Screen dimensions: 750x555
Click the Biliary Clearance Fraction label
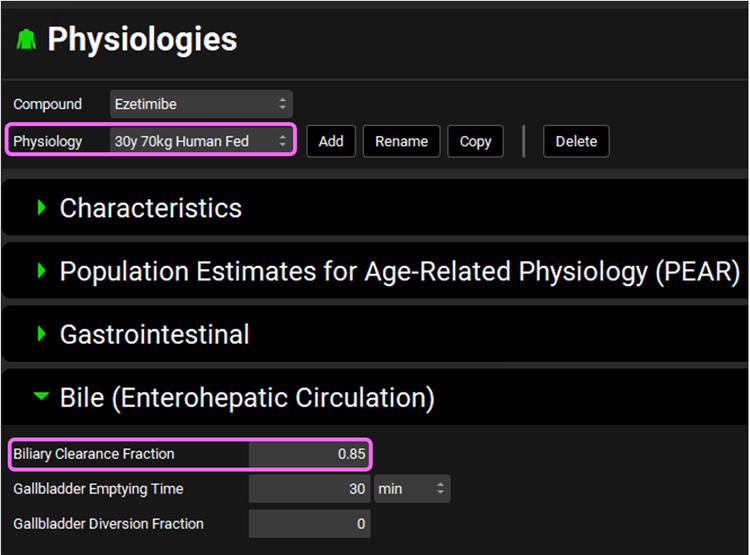pos(94,454)
